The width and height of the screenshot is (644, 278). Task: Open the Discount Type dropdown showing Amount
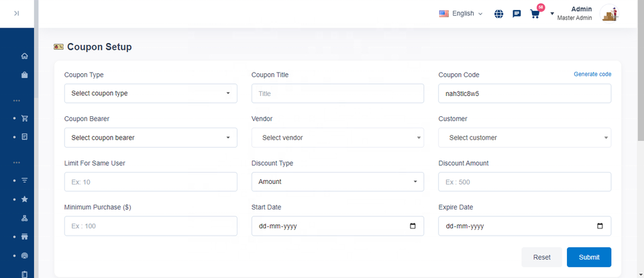tap(337, 182)
